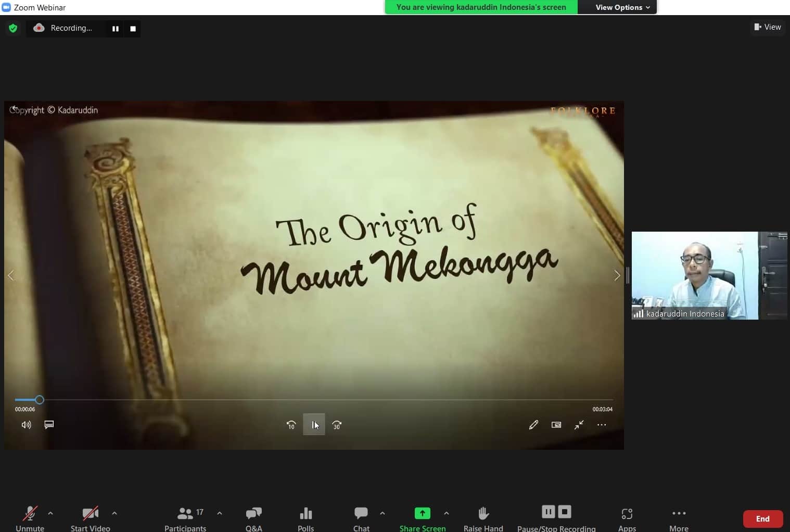Toggle captions in the video player
Screen dimensions: 790x532
point(49,425)
